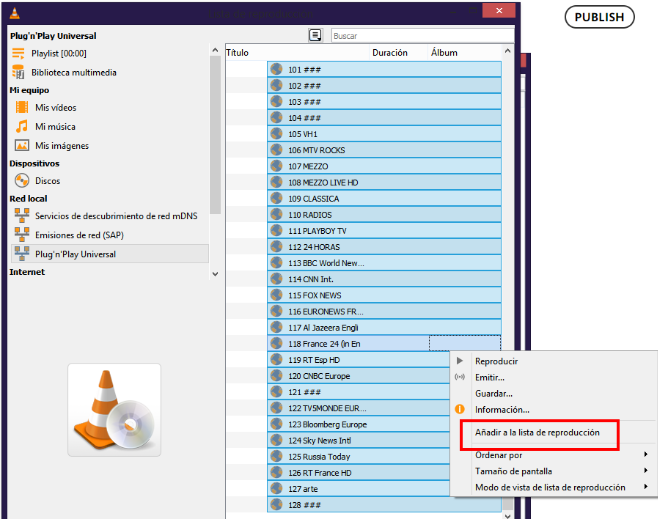Click the mDNS network discovery icon
The width and height of the screenshot is (658, 525).
[22, 216]
